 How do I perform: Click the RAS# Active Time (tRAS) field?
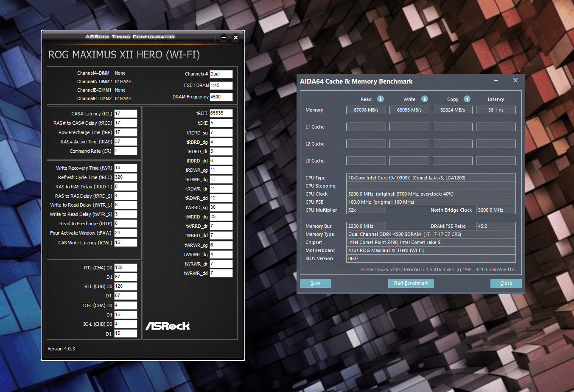126,142
